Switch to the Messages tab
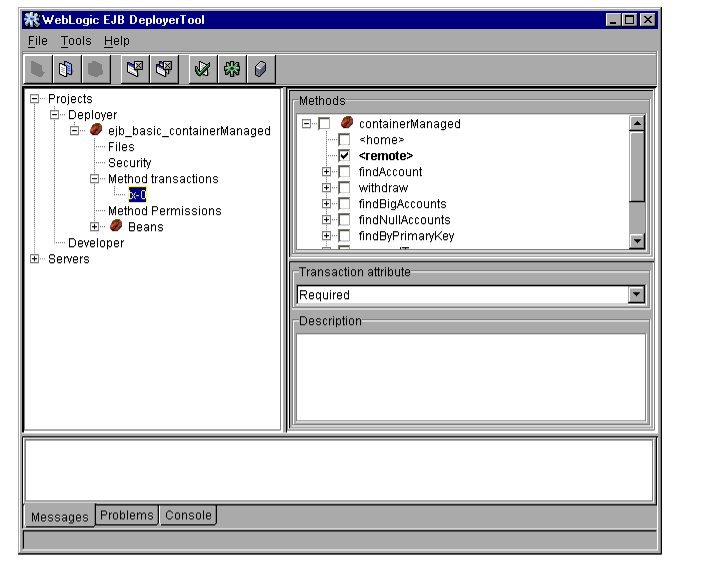 coord(60,517)
